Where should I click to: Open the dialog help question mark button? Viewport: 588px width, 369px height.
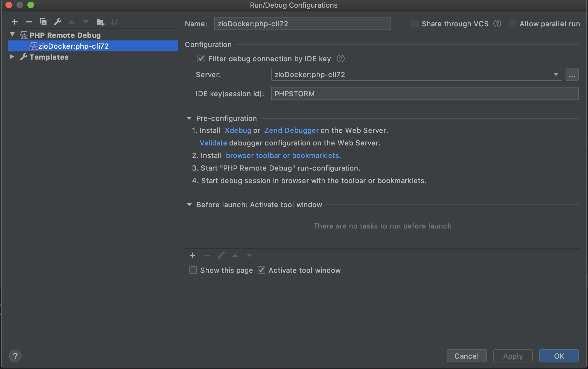tap(15, 356)
